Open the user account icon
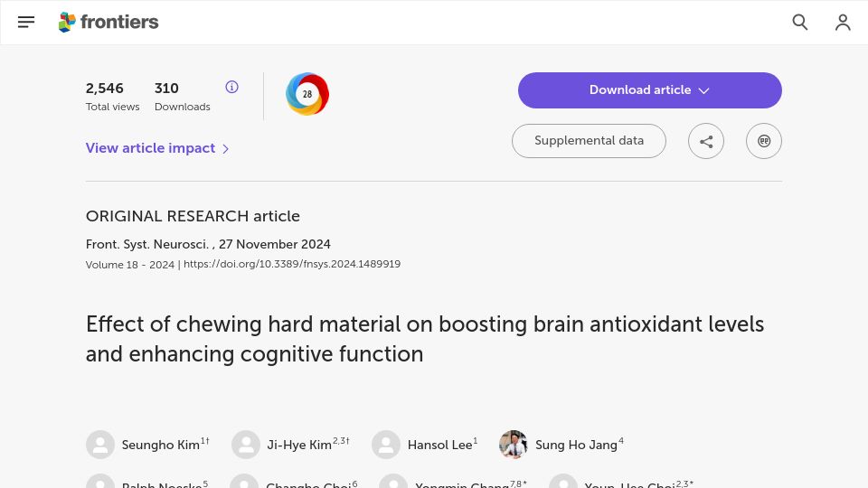Image resolution: width=868 pixels, height=488 pixels. (x=843, y=22)
